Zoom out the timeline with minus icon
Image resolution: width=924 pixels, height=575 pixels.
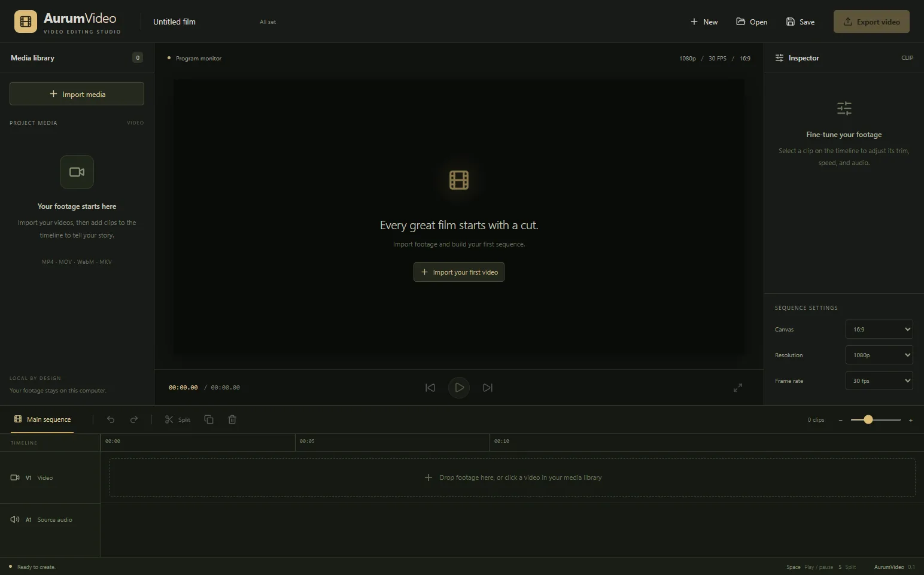pos(840,420)
